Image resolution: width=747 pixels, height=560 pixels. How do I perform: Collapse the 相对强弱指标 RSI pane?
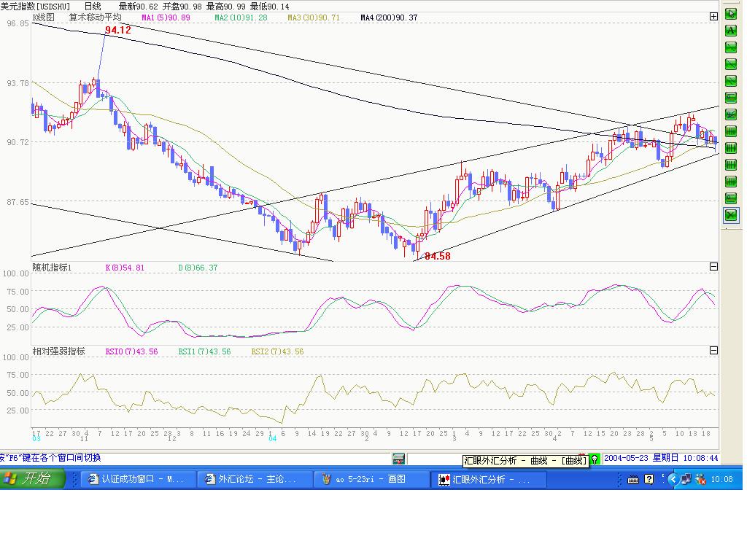713,351
